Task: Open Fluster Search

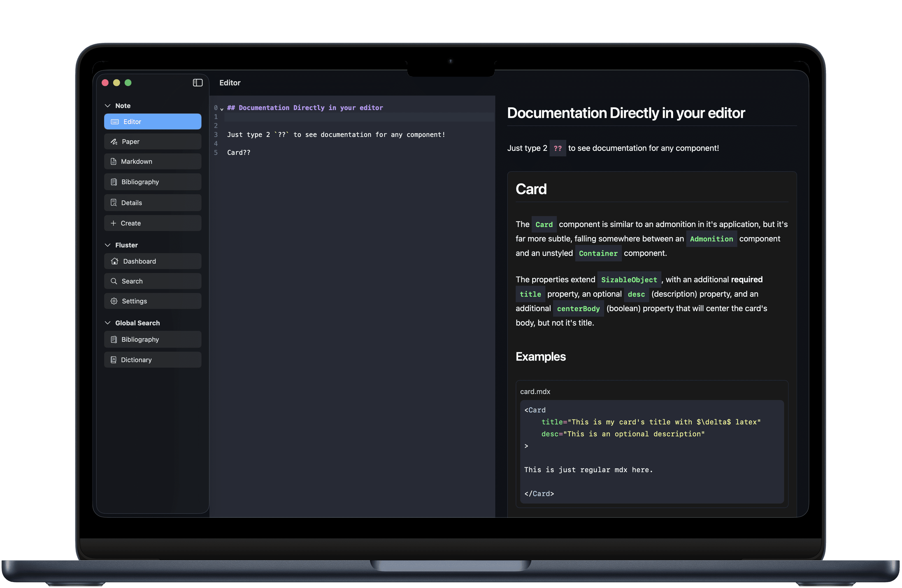Action: 152,281
